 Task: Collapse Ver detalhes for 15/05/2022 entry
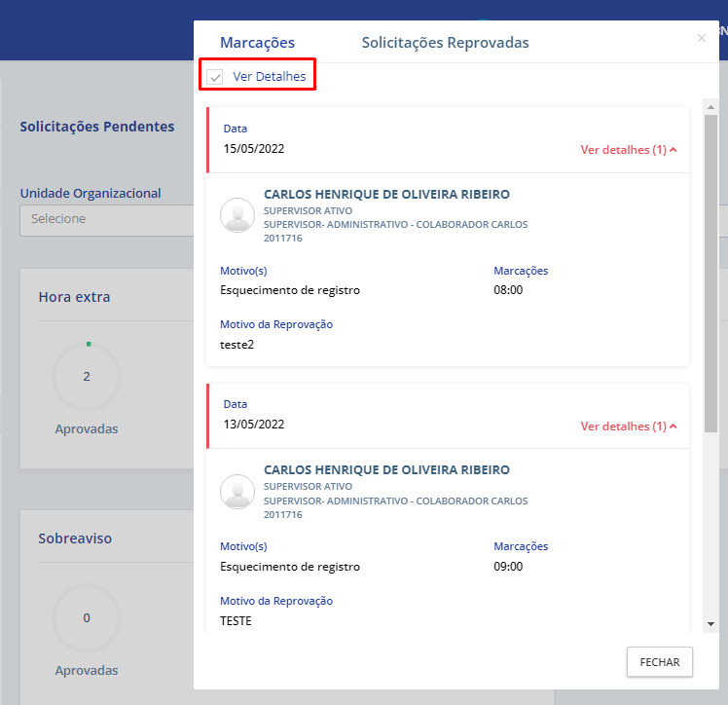(628, 150)
